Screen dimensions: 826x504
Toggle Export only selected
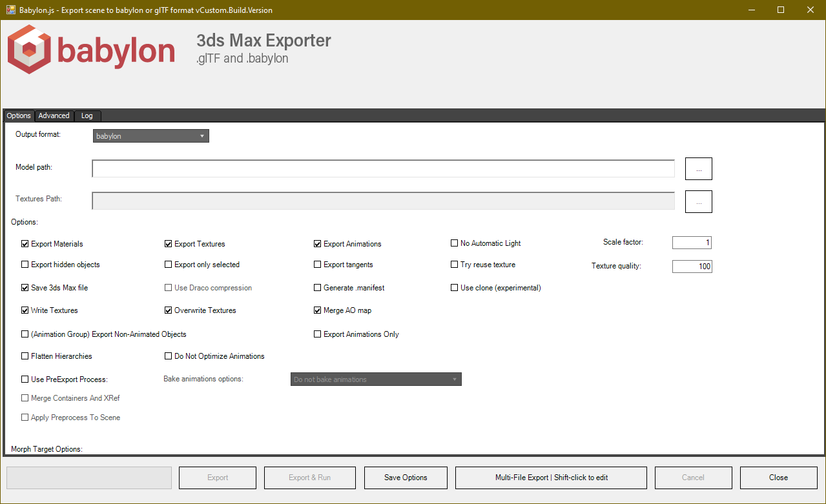tap(168, 264)
